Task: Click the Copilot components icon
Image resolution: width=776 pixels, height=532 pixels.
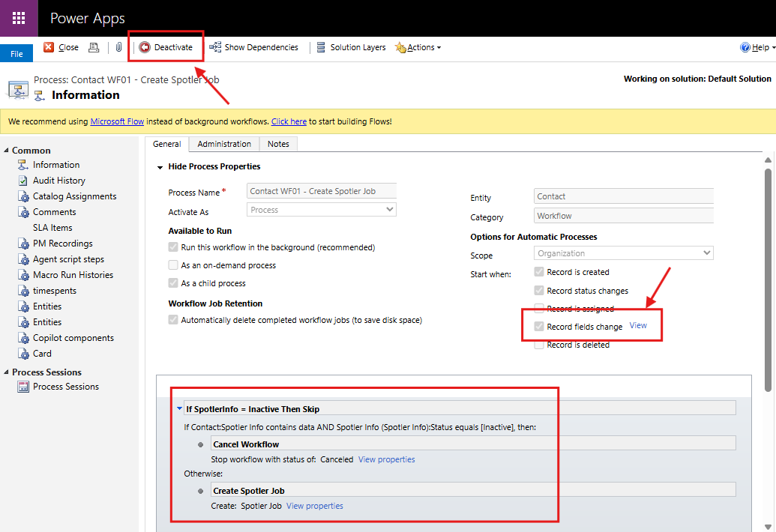Action: click(23, 338)
